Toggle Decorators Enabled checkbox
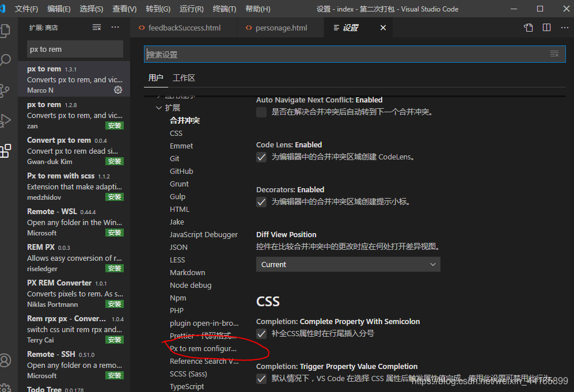This screenshot has height=392, width=574. click(261, 202)
